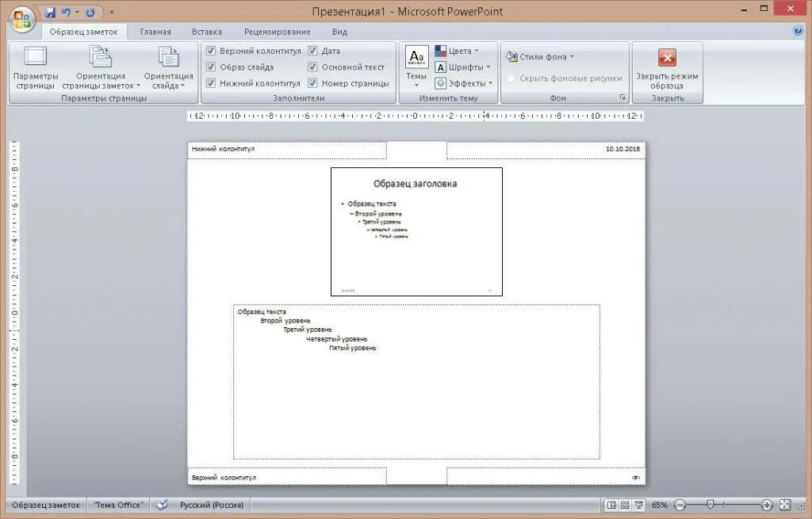Toggle Номер страницы checkbox

pyautogui.click(x=312, y=82)
